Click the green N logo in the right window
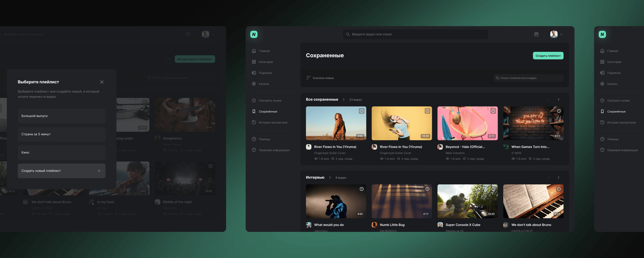This screenshot has width=644, height=258. 602,34
